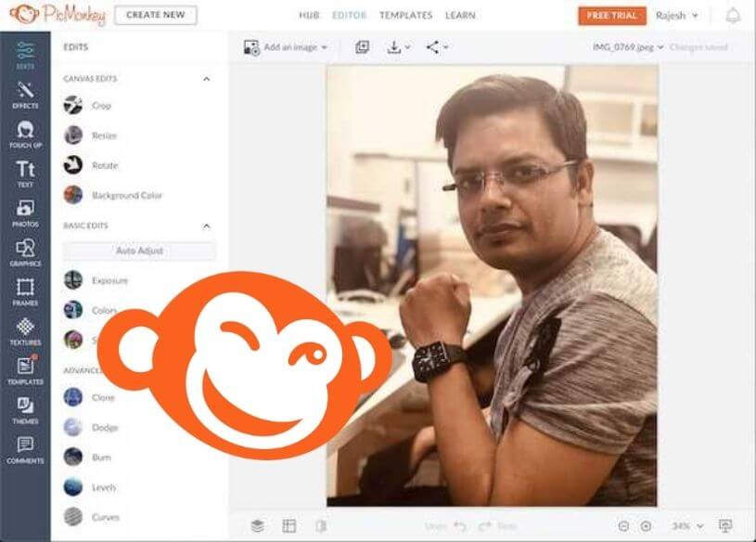The image size is (756, 542).
Task: Collapse the Canvas Edits section
Action: tap(206, 79)
